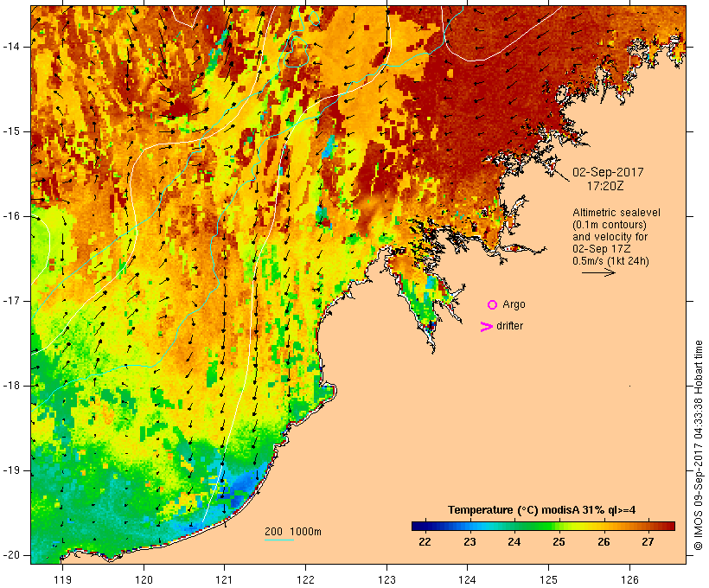Click the magenta drifter legend symbol
This screenshot has width=709, height=588.
coord(486,327)
